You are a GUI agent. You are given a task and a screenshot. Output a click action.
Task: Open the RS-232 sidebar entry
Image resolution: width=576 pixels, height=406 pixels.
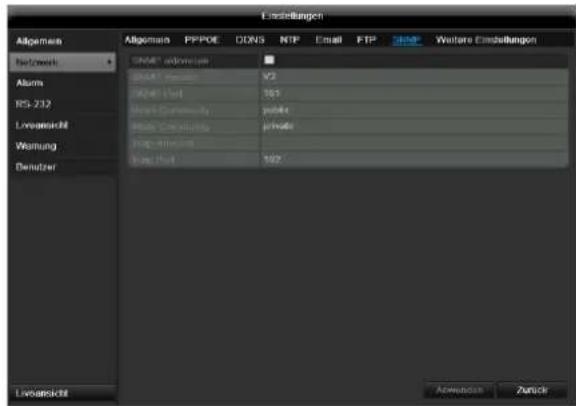click(33, 104)
